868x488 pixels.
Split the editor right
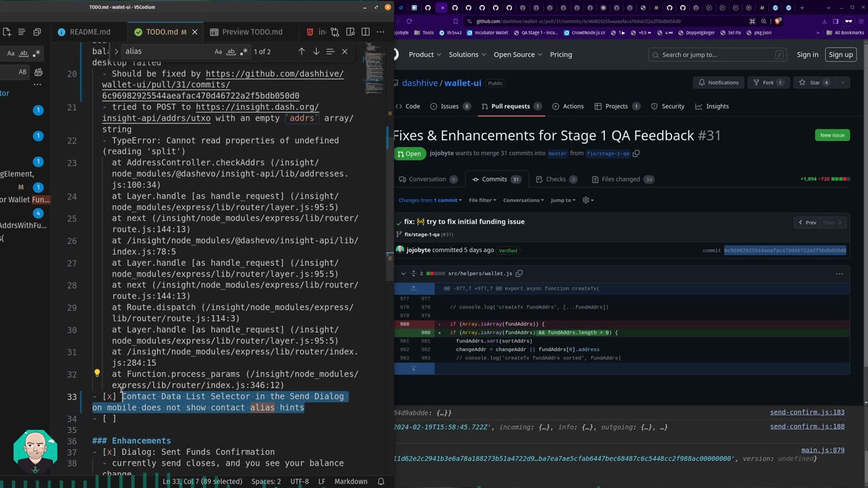366,32
